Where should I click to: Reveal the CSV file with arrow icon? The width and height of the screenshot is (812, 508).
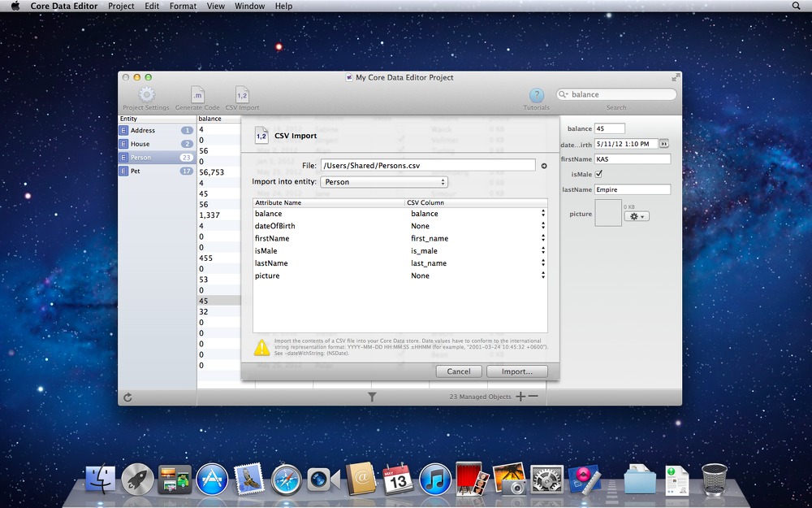544,166
